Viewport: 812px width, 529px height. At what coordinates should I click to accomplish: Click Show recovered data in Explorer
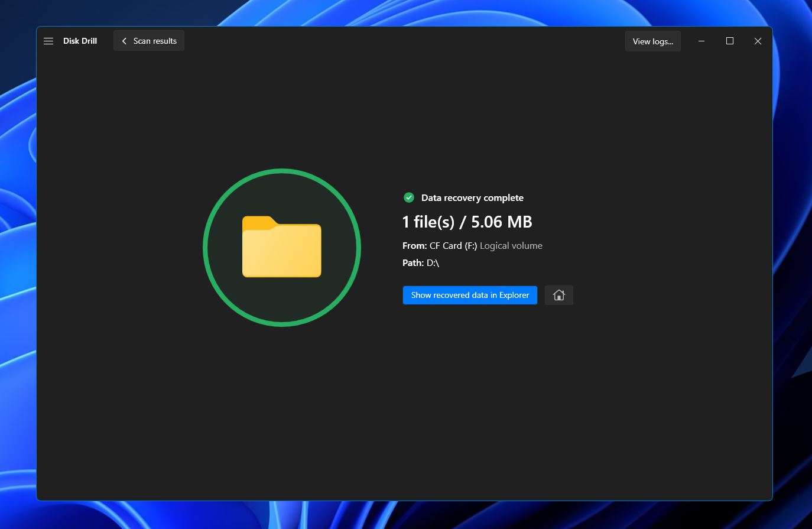pyautogui.click(x=470, y=295)
